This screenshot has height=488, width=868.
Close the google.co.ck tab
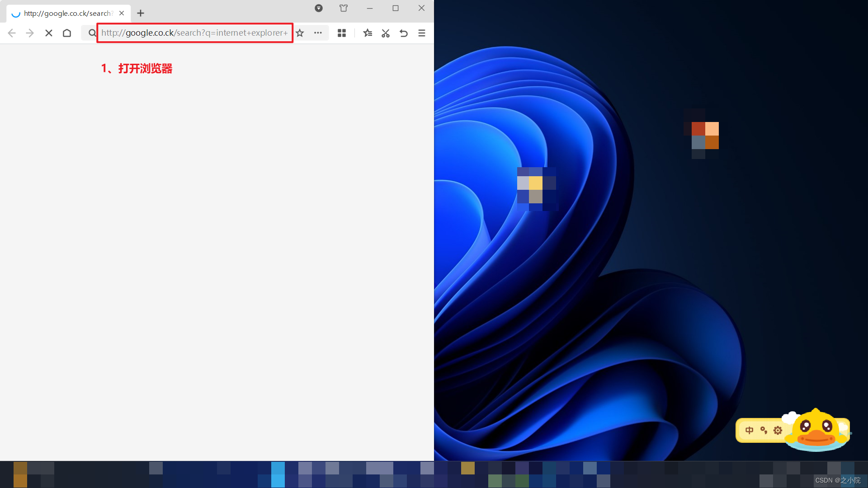122,14
